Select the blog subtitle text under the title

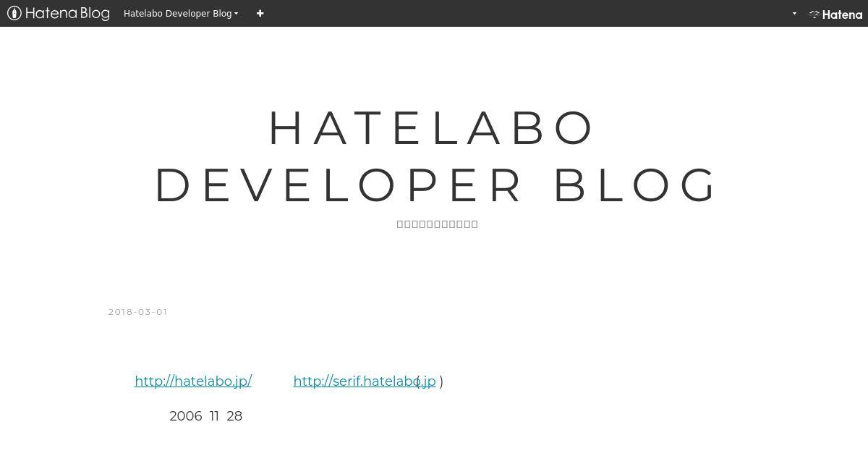(x=438, y=224)
